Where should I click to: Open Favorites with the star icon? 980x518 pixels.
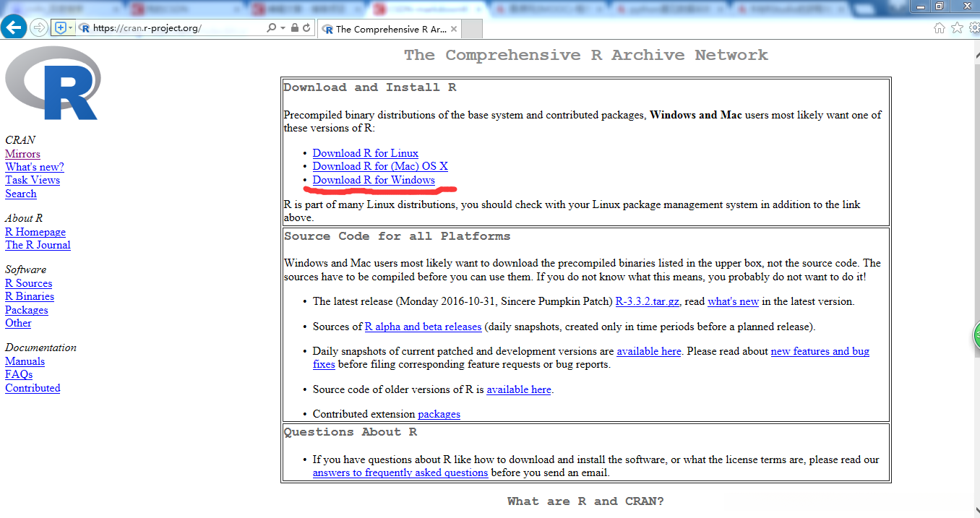(x=957, y=27)
